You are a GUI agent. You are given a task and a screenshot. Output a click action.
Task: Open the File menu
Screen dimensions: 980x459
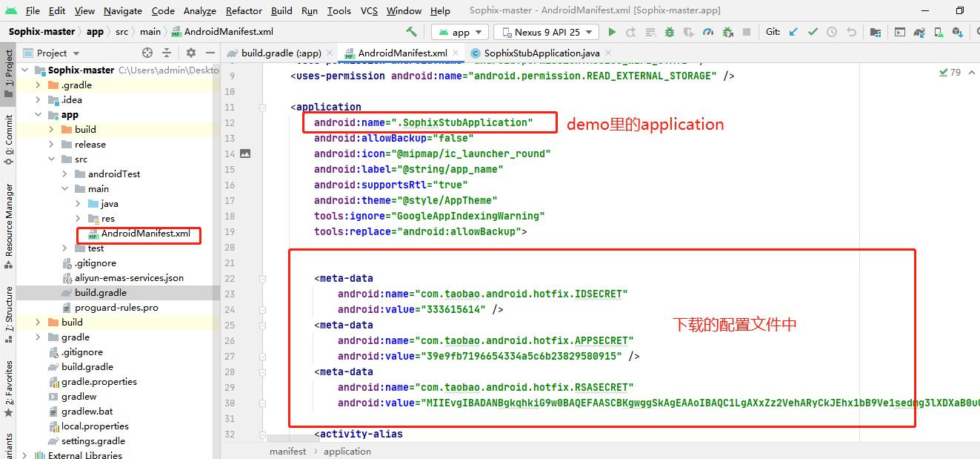(33, 10)
